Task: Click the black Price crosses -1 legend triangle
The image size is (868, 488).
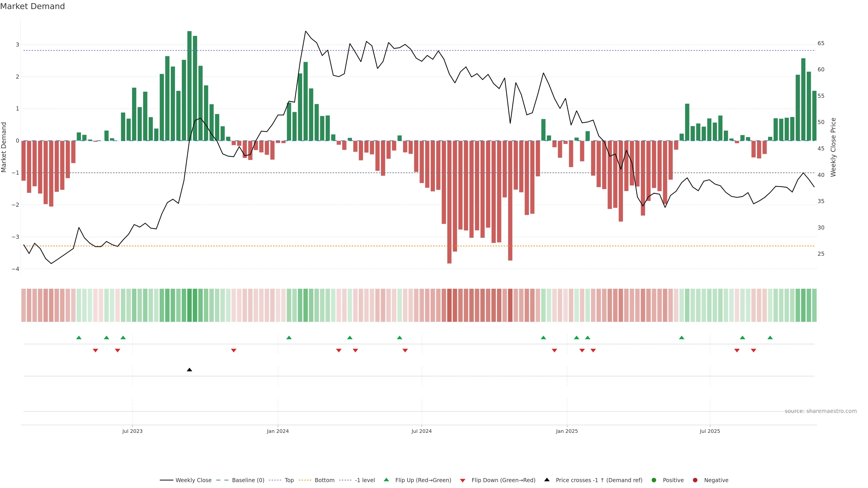Action: [547, 480]
